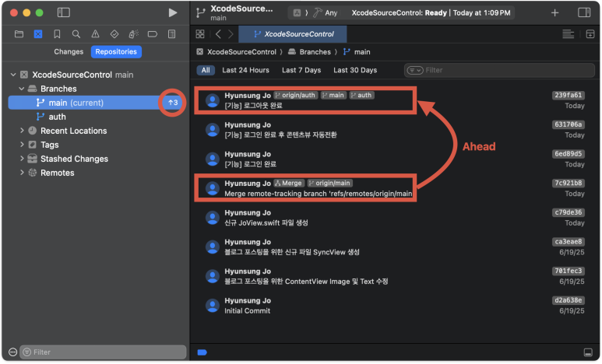The height and width of the screenshot is (364, 602).
Task: Filter commits to Last 7 Days
Action: coord(301,70)
